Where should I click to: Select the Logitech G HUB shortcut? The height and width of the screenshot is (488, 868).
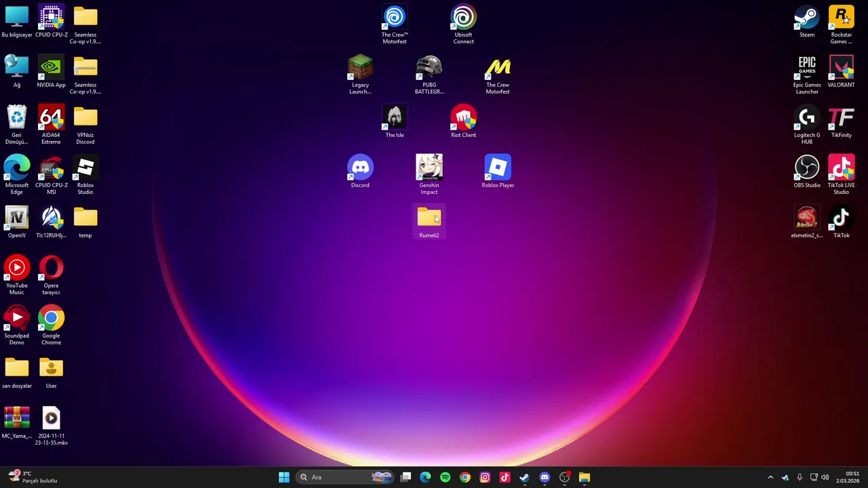[807, 125]
